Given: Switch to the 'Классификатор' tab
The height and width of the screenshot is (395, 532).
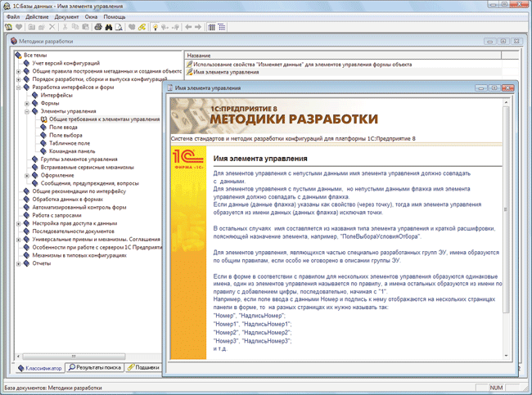Looking at the screenshot, I should point(38,368).
